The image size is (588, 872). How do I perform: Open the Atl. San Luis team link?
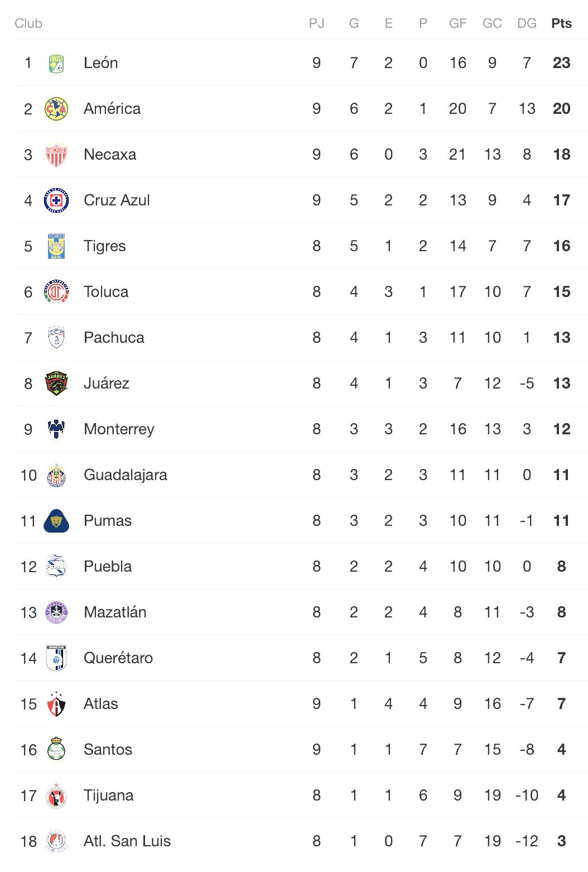pyautogui.click(x=127, y=841)
